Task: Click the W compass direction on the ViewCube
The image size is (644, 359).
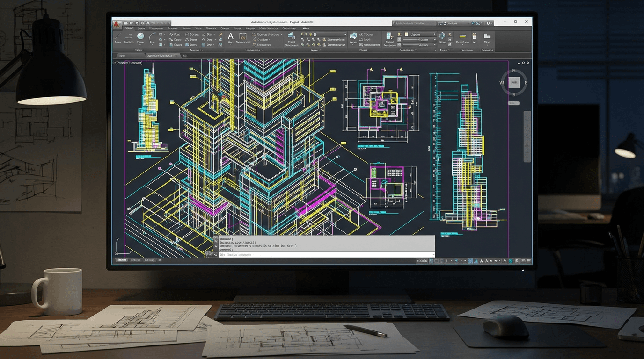Action: click(502, 83)
